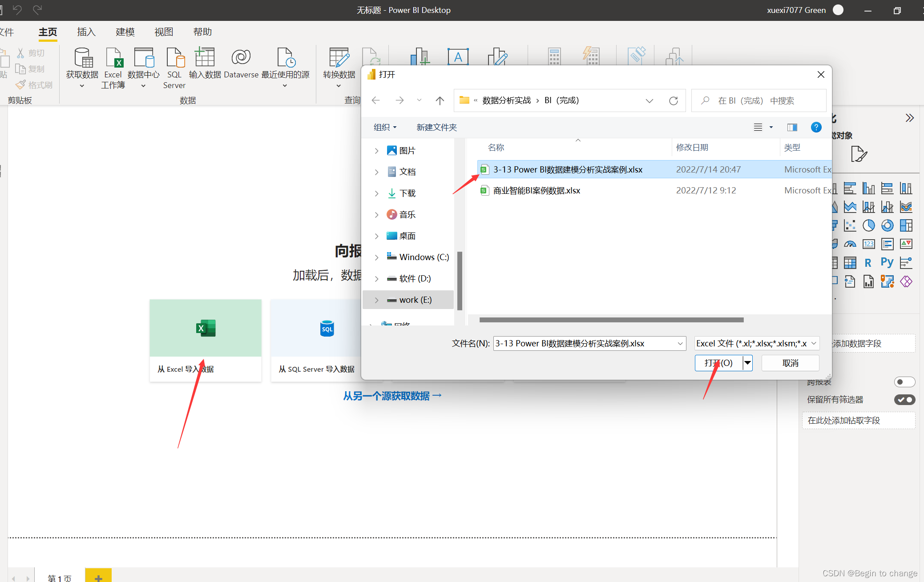Go up one folder level arrow

click(440, 101)
